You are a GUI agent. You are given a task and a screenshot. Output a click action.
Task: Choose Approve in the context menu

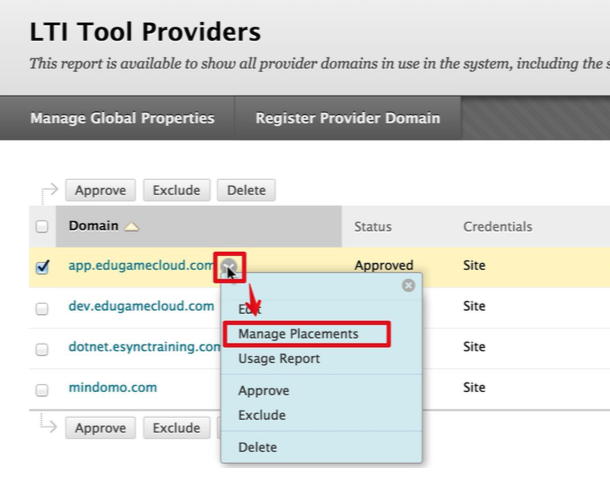[x=264, y=391]
